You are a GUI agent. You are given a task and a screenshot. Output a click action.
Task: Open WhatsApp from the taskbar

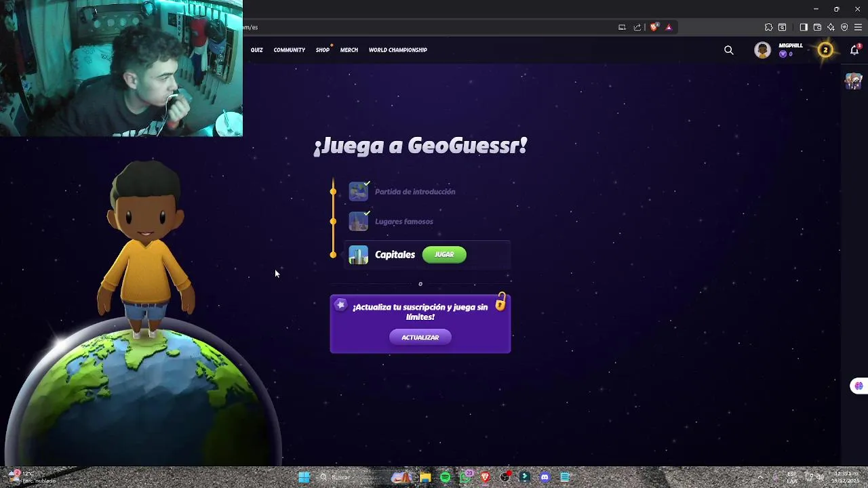pos(465,477)
